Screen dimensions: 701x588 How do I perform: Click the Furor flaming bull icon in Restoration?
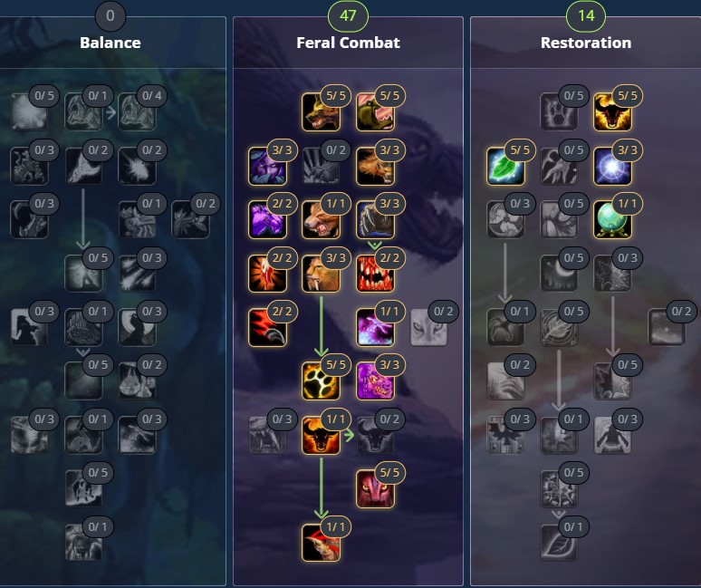click(x=612, y=111)
